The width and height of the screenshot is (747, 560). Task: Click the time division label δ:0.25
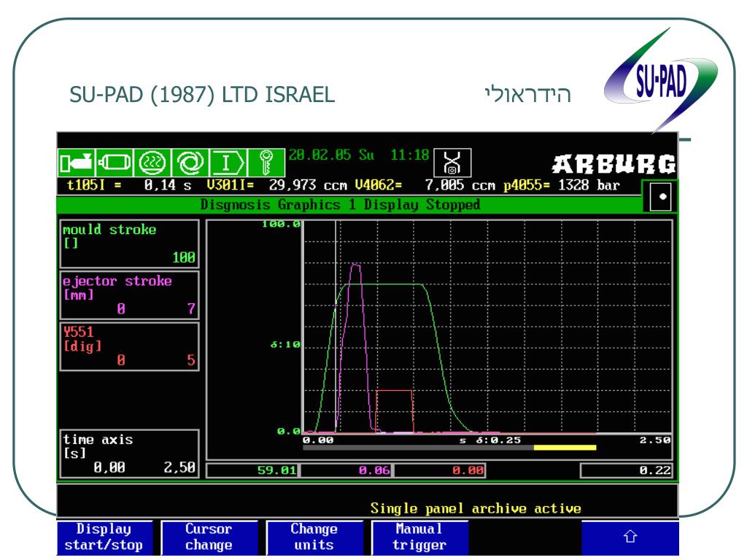point(498,440)
